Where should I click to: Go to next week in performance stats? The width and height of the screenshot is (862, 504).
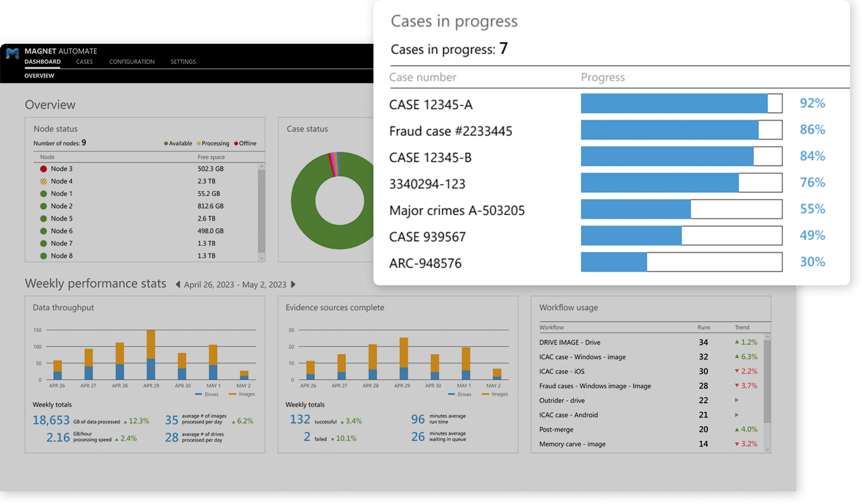click(x=293, y=285)
